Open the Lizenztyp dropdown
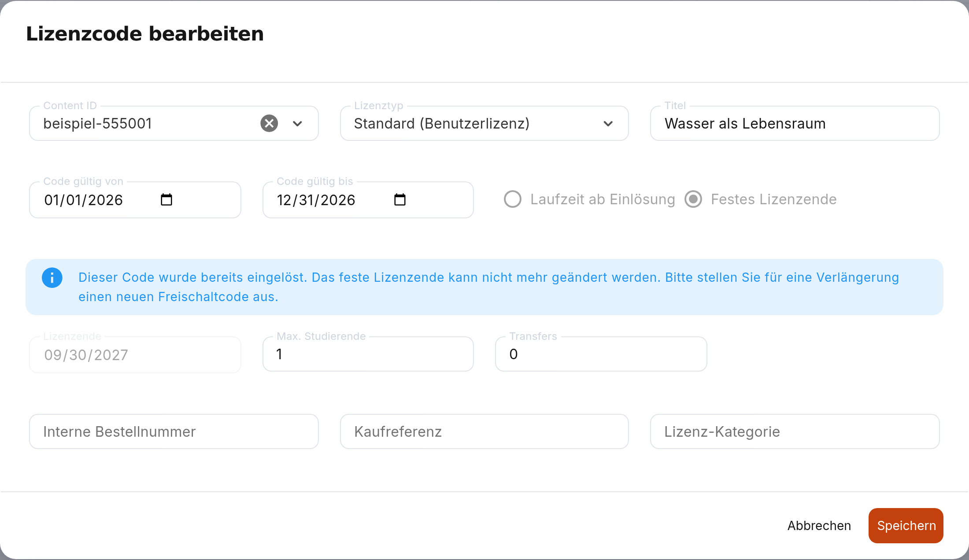 point(484,123)
